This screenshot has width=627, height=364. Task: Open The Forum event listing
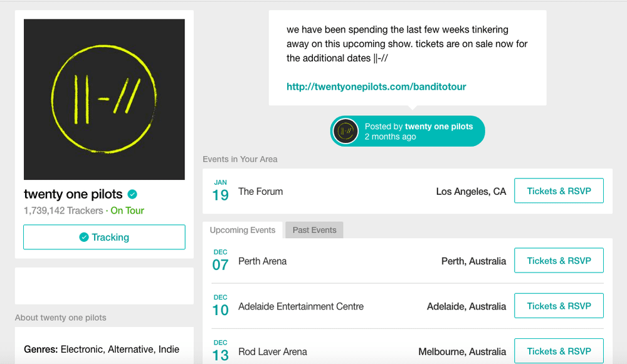click(260, 192)
